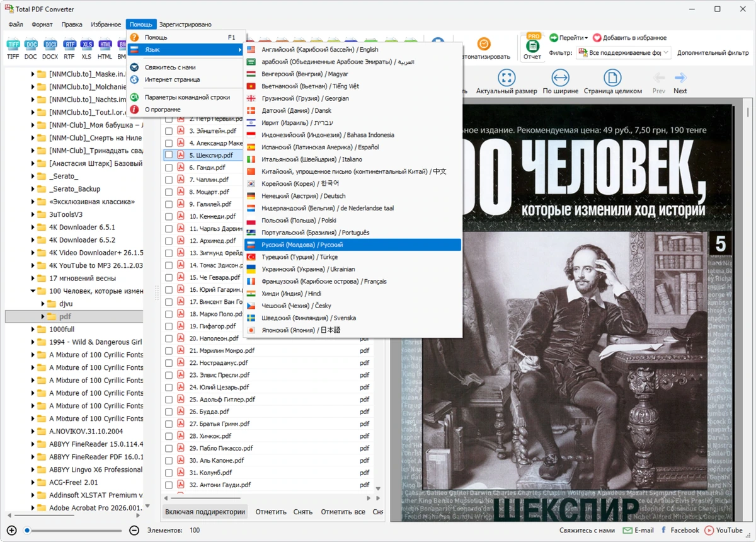The height and width of the screenshot is (542, 756).
Task: Expand the _Serato_Backup folder
Action: pos(33,189)
